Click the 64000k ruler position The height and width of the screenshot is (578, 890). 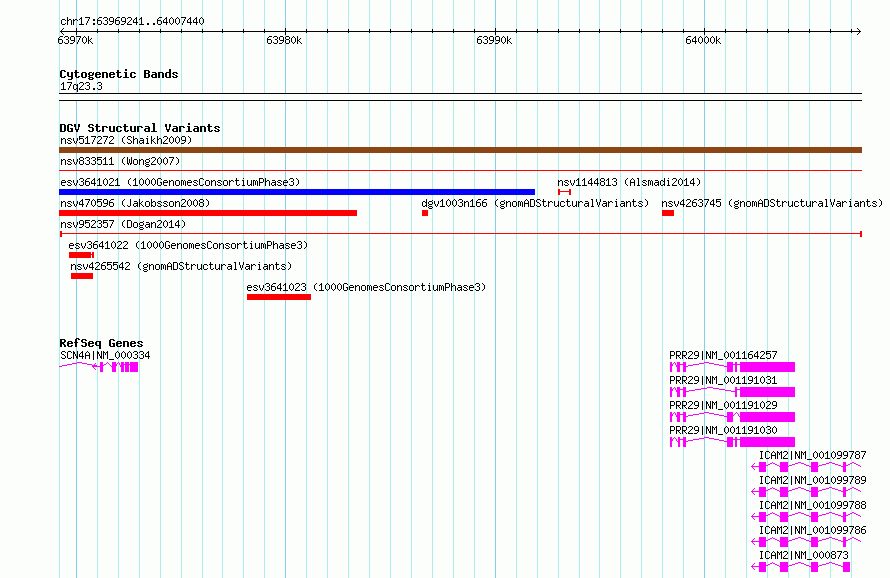(x=703, y=40)
